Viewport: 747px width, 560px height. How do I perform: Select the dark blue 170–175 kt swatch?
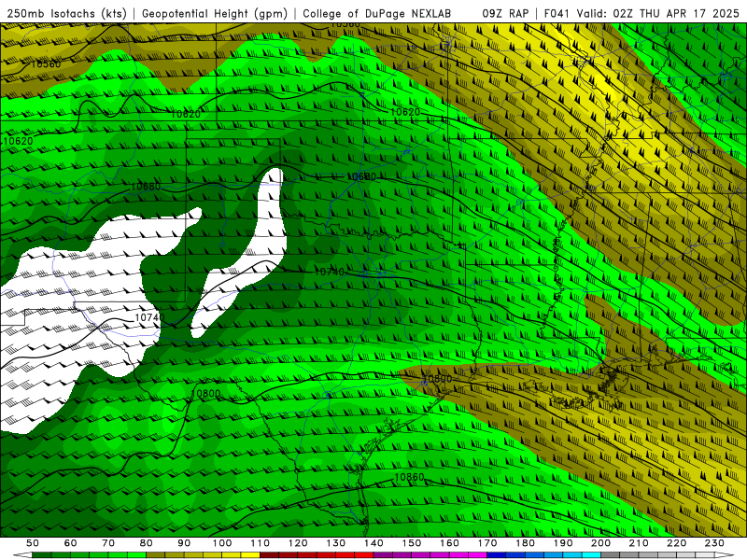(x=497, y=555)
